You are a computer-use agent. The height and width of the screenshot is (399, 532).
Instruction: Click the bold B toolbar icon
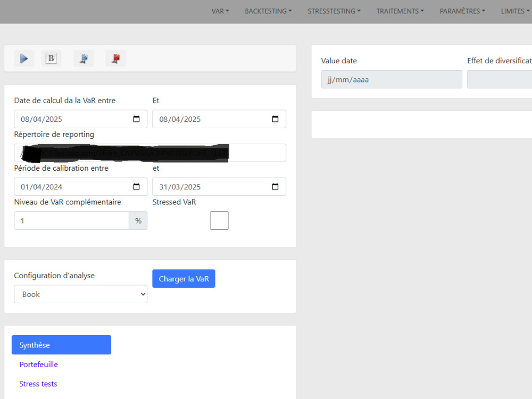tap(51, 59)
